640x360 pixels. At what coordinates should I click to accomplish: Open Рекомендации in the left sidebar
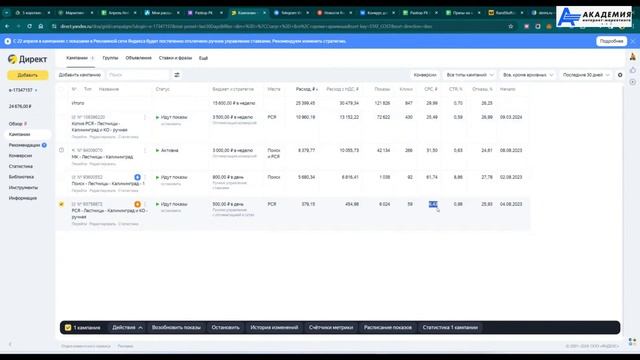(x=24, y=145)
